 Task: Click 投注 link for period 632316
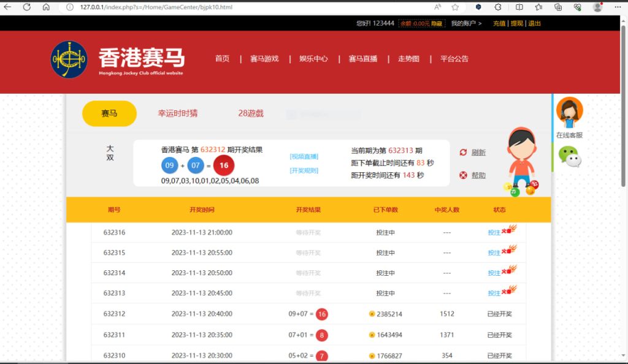click(494, 232)
